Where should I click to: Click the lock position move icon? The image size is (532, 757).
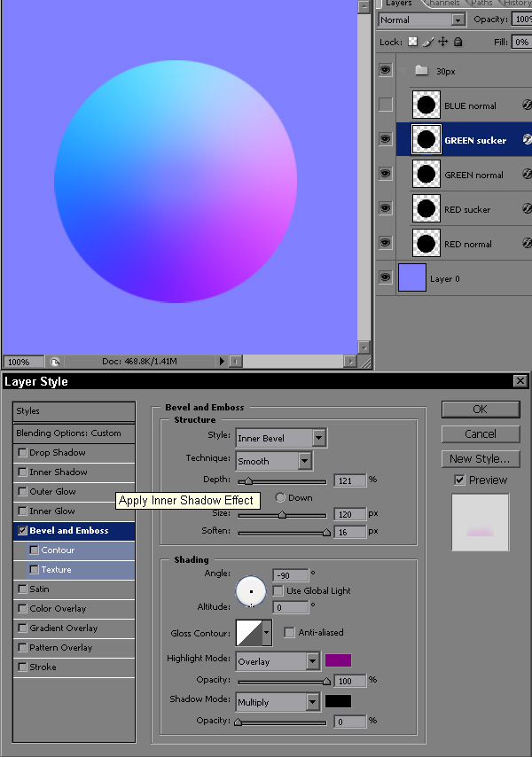click(442, 42)
